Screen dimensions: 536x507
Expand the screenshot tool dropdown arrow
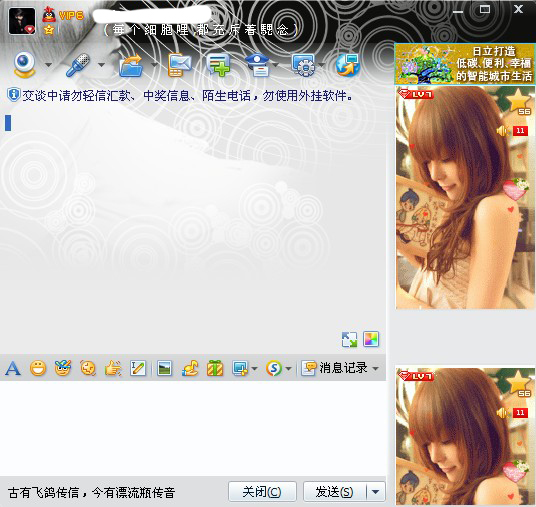[x=254, y=369]
